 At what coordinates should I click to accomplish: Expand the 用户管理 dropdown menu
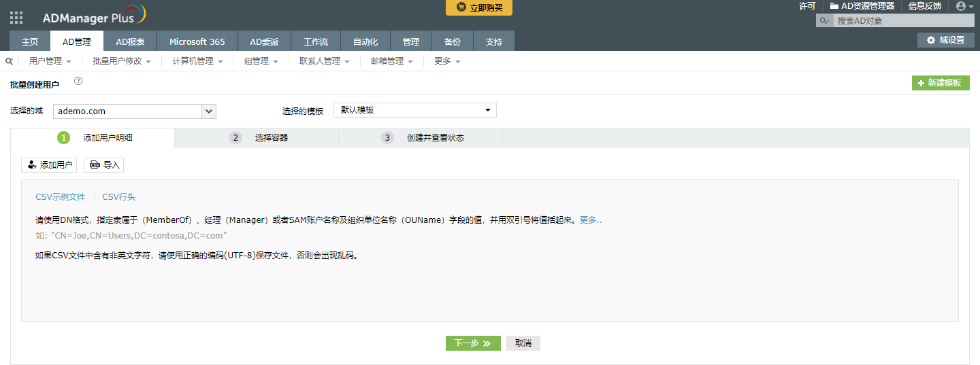[50, 61]
